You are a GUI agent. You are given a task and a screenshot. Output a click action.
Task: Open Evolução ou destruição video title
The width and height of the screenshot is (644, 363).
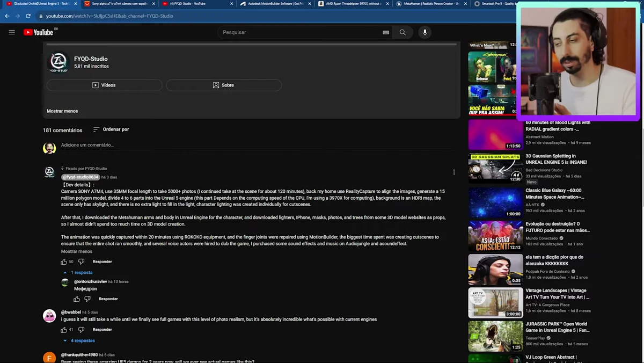[558, 227]
